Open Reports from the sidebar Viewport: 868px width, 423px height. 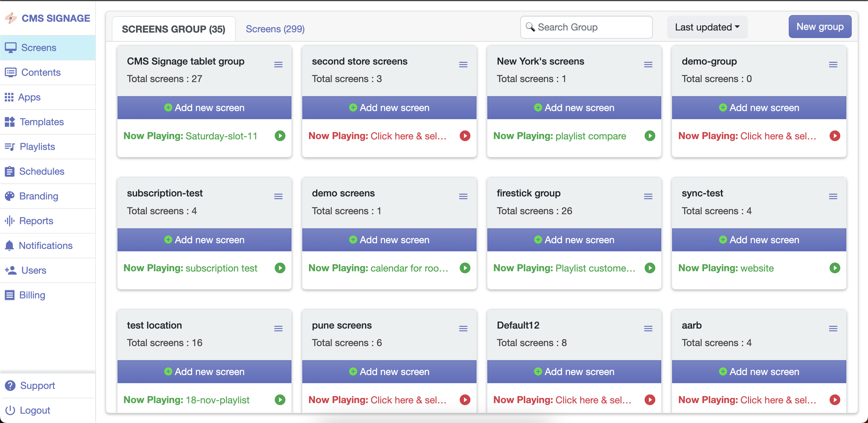click(36, 221)
